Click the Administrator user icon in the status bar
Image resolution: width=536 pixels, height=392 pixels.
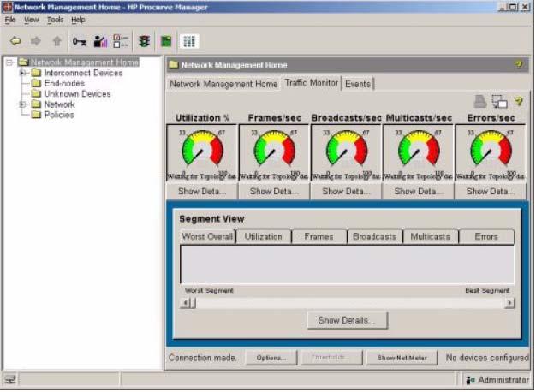pos(471,380)
